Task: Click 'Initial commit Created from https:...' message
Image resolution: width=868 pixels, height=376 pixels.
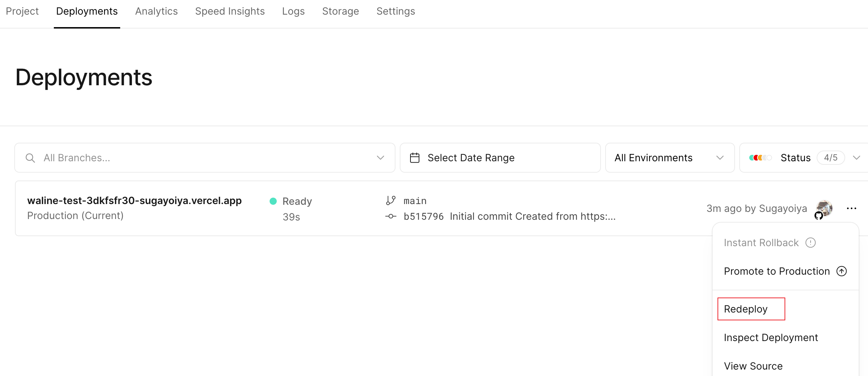Action: [x=533, y=216]
